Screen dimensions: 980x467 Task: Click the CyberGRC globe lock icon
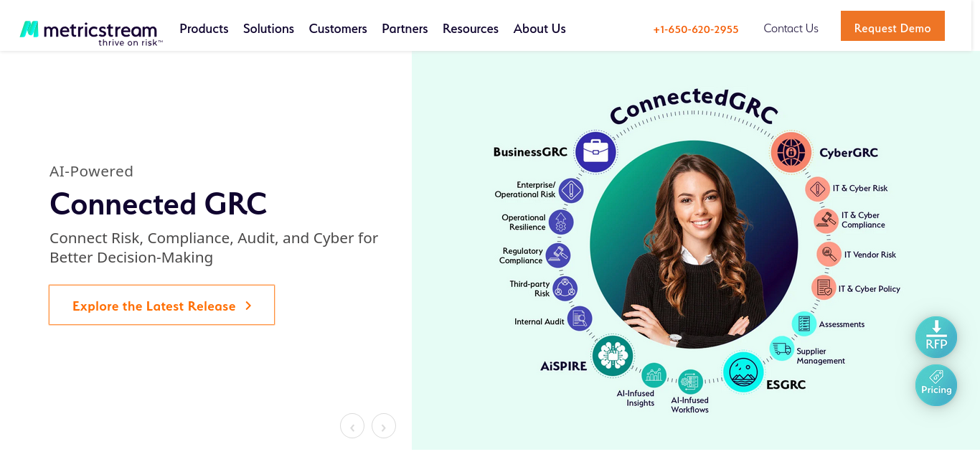point(791,152)
